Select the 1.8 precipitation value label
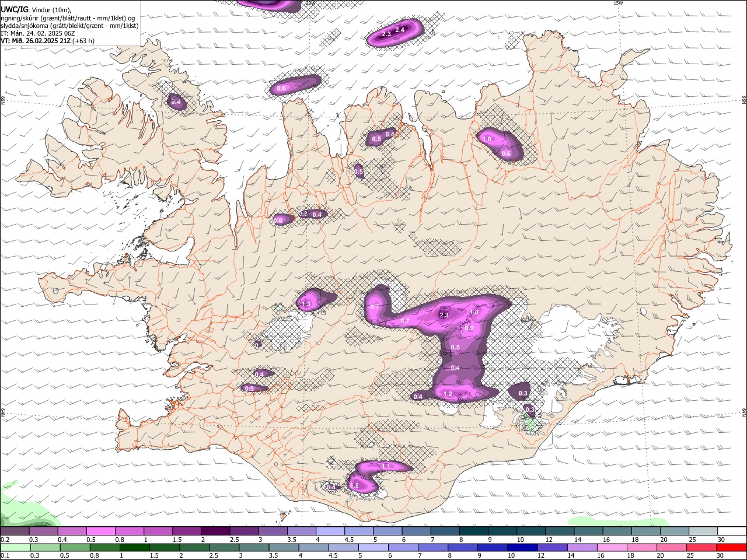 point(354,485)
